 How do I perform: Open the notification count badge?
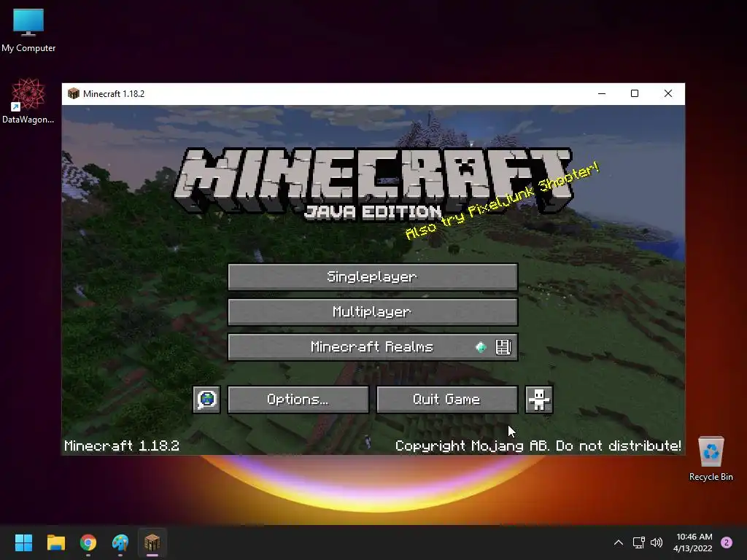727,542
